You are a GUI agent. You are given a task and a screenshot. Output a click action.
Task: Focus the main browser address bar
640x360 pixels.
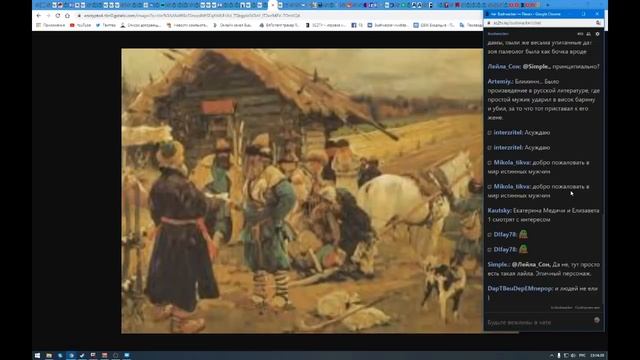[278, 16]
